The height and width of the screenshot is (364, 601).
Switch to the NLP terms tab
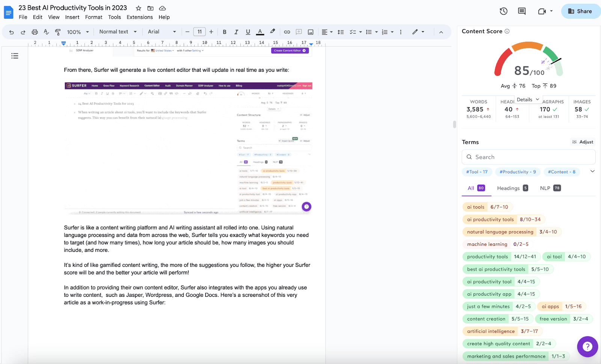[x=550, y=188]
